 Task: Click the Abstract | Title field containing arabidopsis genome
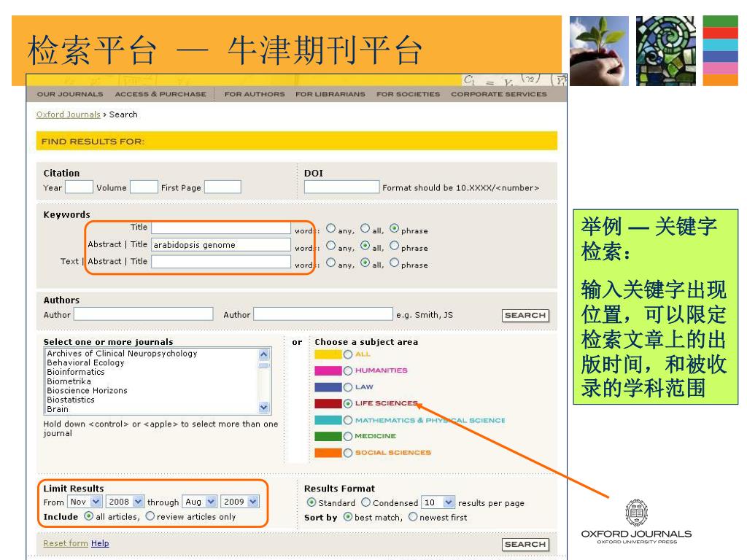220,245
